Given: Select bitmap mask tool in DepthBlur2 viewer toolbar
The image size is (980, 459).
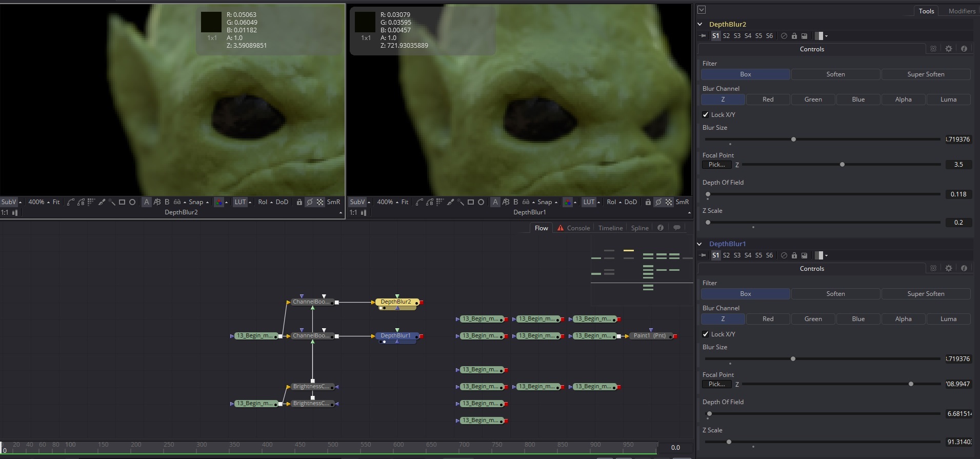Looking at the screenshot, I should (x=91, y=202).
